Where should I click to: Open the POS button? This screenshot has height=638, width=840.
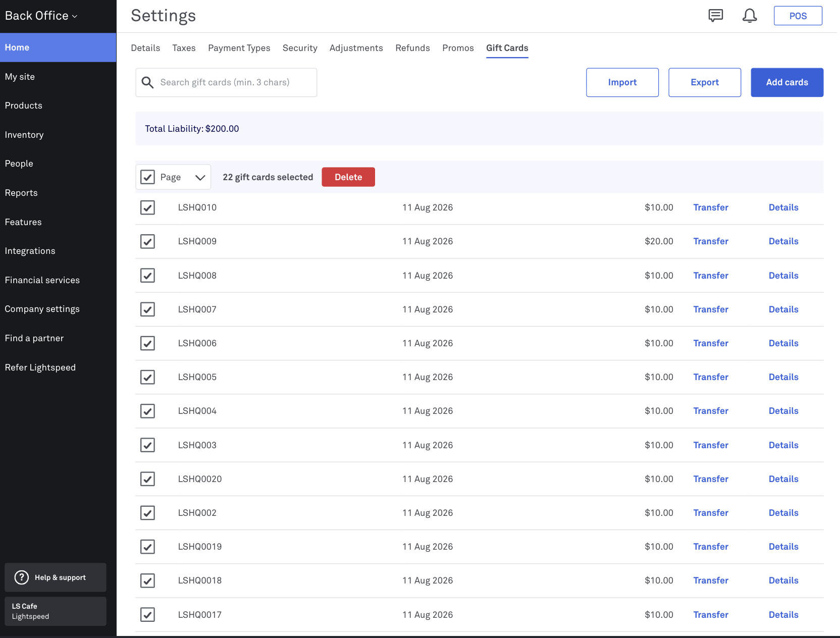798,16
